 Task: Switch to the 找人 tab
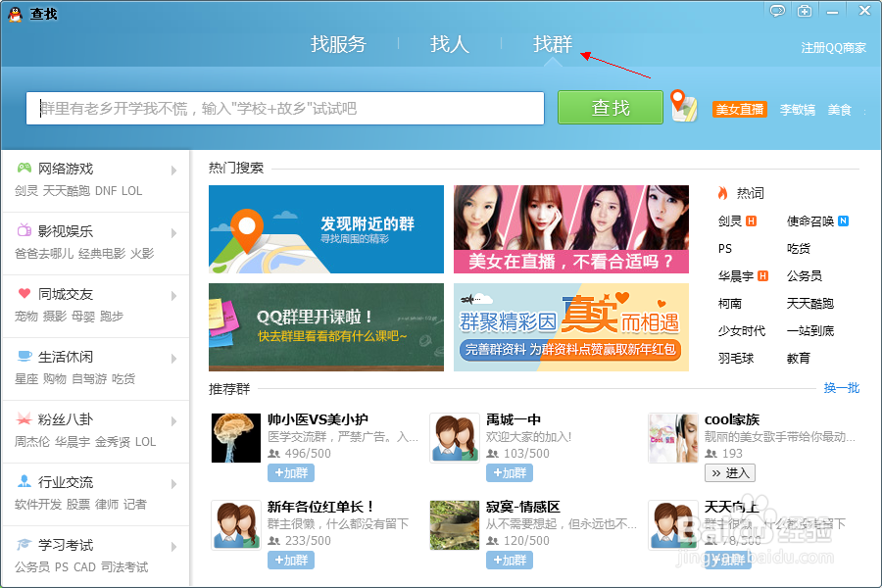coord(450,44)
